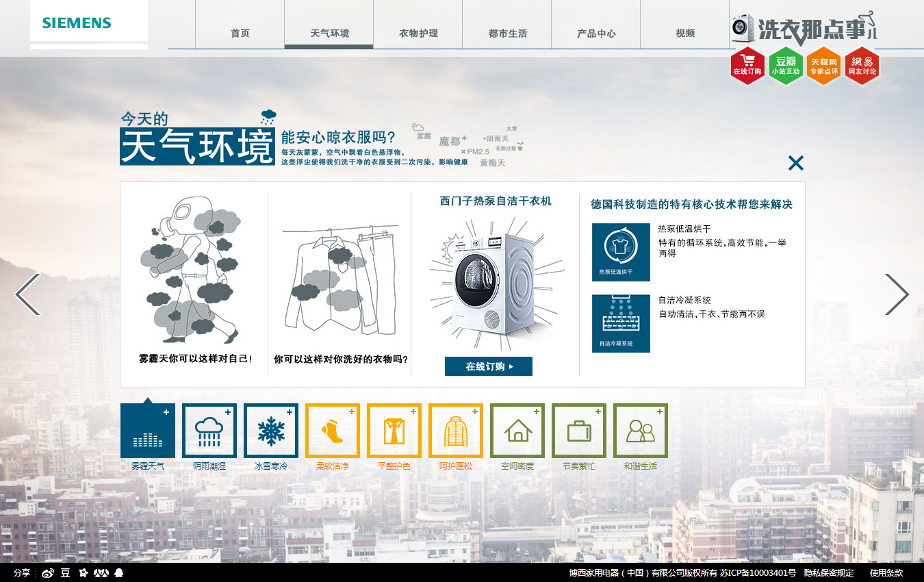Choose the 冰雪寒冷 snowflake tile
924x582 pixels.
271,431
